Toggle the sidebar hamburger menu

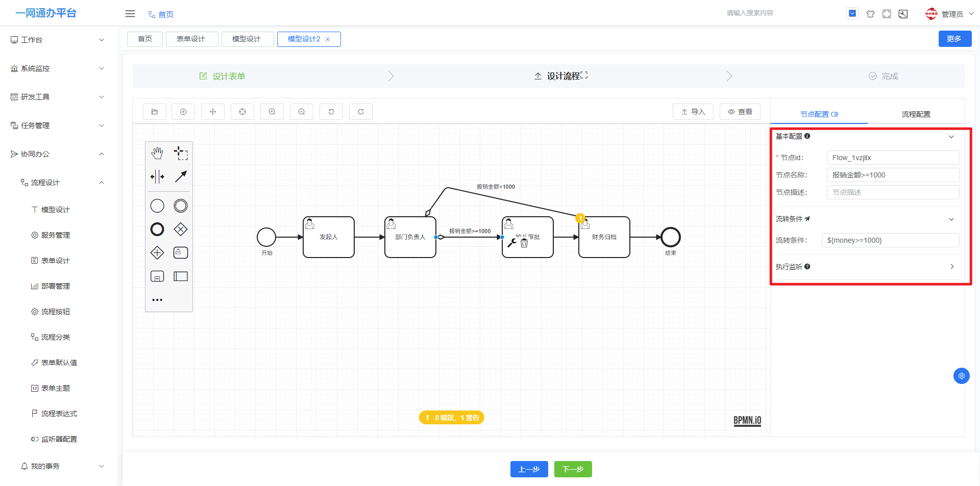(x=130, y=14)
